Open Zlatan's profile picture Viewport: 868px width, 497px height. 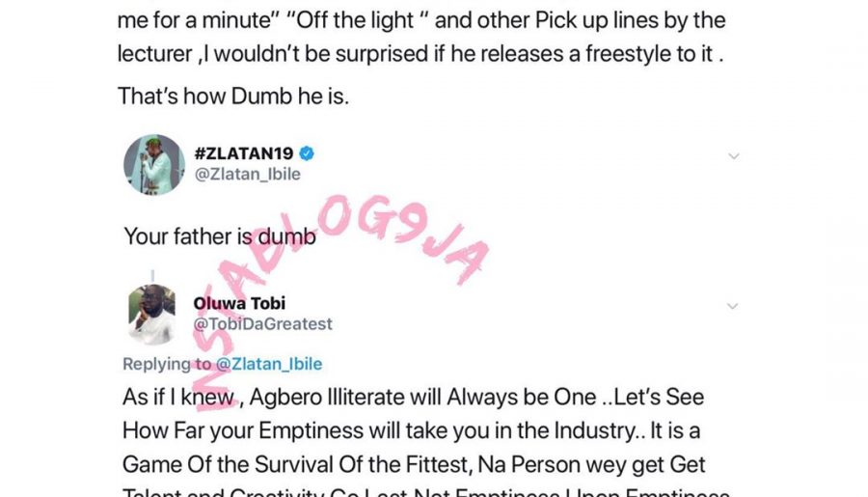tap(154, 165)
